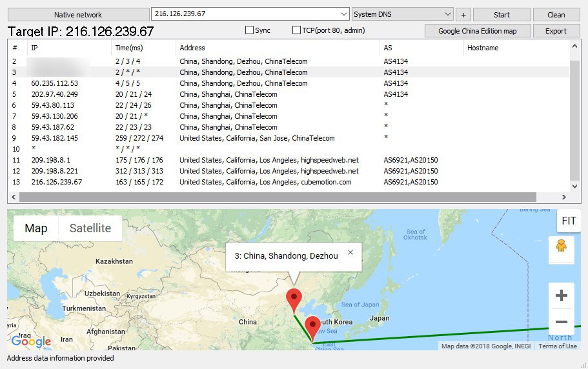Select hop 13 row 216.126.239.67
Image resolution: width=588 pixels, height=369 pixels.
coord(194,182)
